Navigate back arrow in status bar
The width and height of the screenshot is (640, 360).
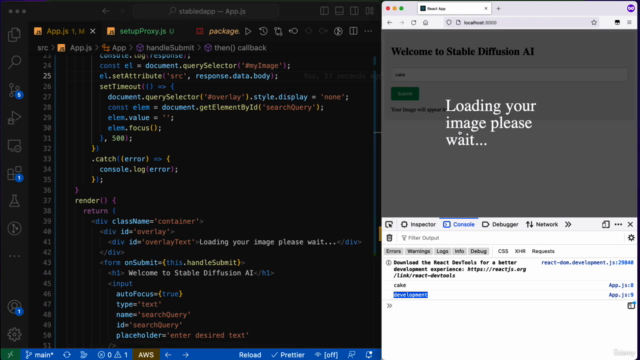click(x=168, y=355)
